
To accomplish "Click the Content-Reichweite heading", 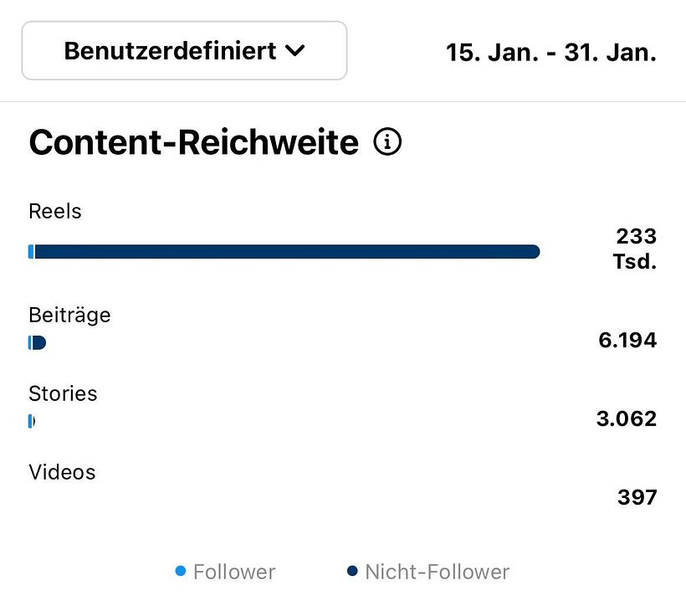I will pyautogui.click(x=193, y=143).
